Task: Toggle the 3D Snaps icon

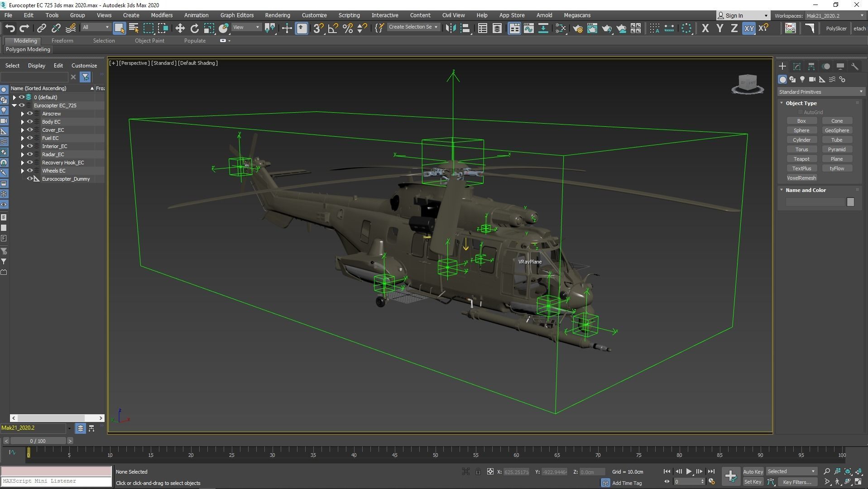Action: [x=318, y=28]
